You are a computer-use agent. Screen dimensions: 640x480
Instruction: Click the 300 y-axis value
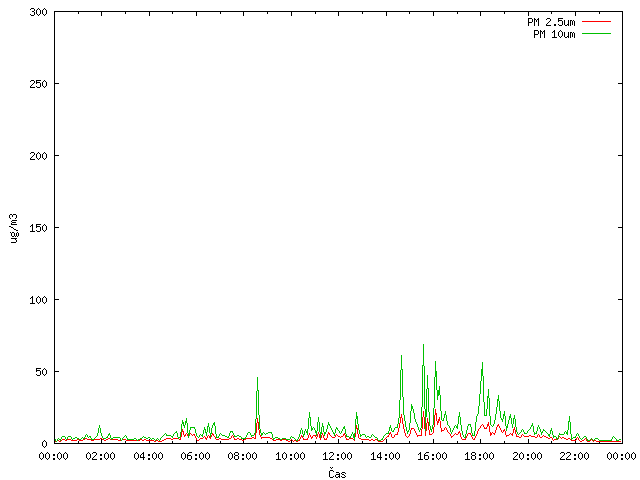pos(38,12)
